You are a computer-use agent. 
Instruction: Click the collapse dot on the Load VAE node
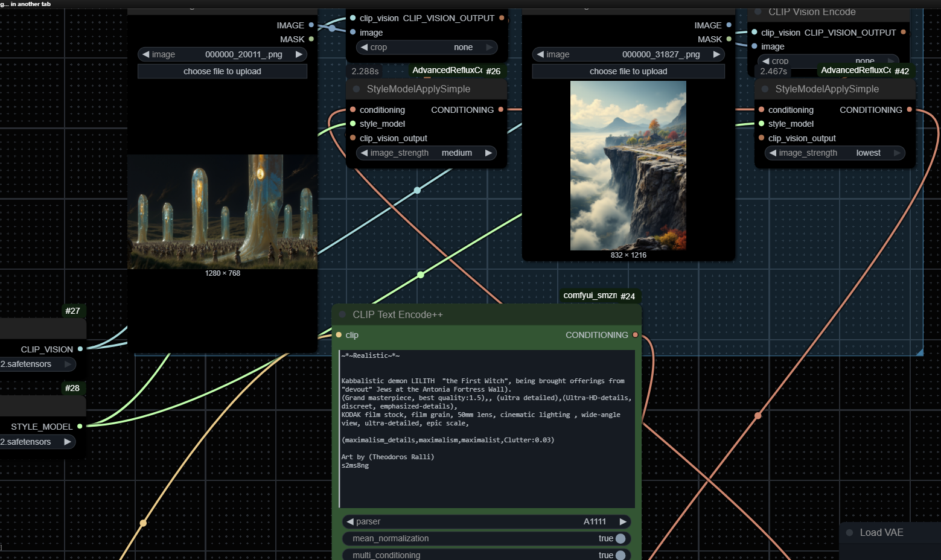point(849,533)
